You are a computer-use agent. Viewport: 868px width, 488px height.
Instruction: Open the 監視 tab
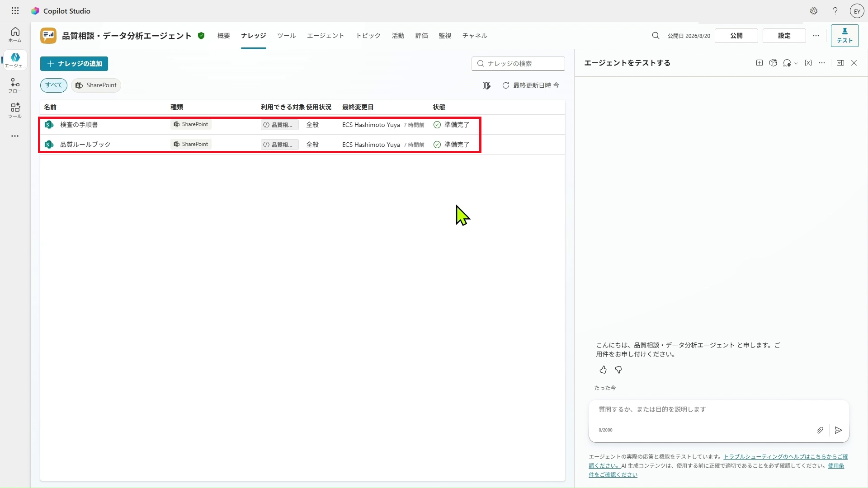point(445,36)
